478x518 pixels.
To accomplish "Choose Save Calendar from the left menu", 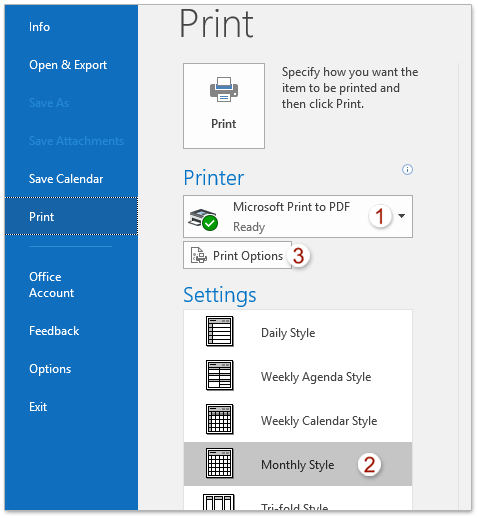I will (x=66, y=179).
